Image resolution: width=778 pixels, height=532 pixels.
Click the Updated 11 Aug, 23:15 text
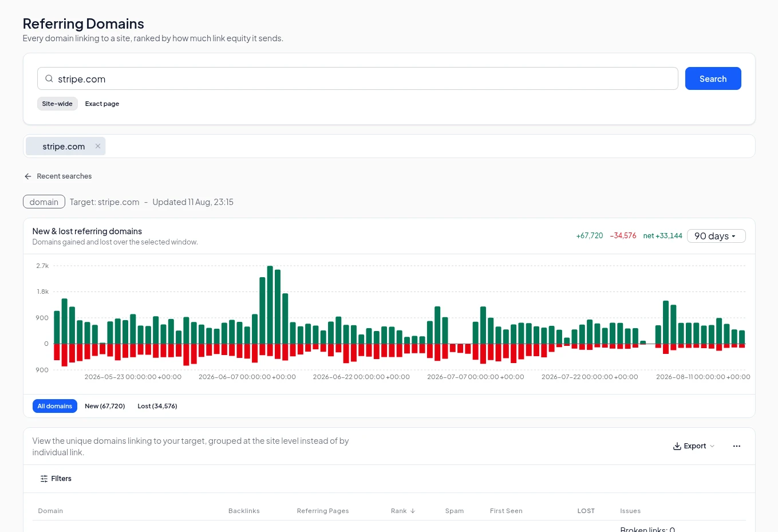point(193,202)
